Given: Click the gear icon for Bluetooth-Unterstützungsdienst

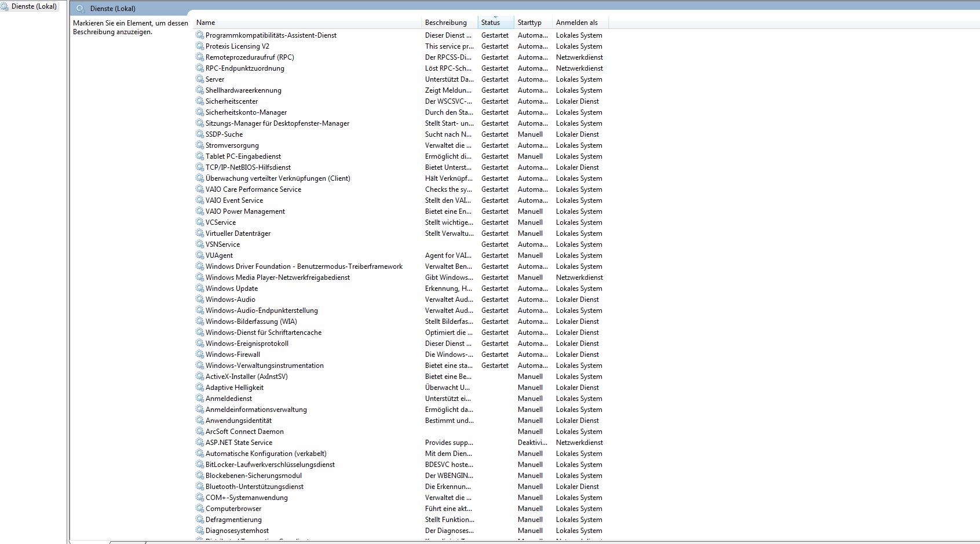Looking at the screenshot, I should click(x=200, y=487).
